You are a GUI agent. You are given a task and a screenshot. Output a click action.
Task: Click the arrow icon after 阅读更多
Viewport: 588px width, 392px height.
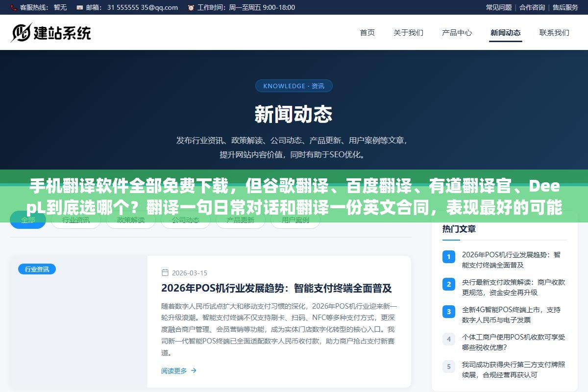click(x=194, y=371)
